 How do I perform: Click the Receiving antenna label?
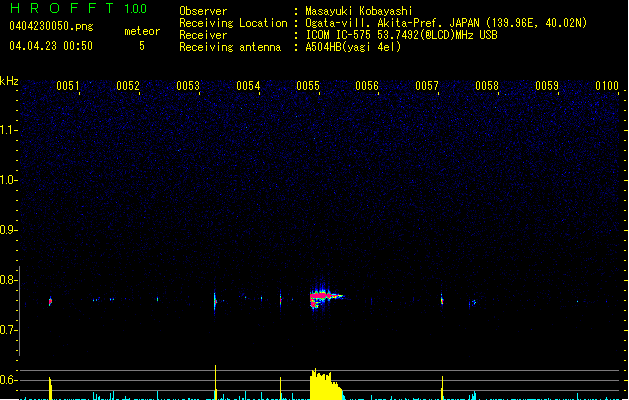point(230,47)
